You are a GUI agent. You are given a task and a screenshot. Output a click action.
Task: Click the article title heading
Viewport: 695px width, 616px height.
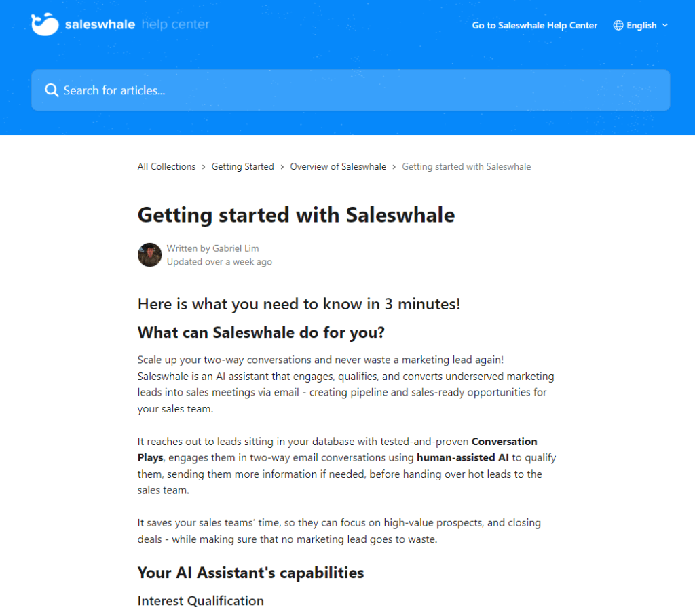pos(296,214)
